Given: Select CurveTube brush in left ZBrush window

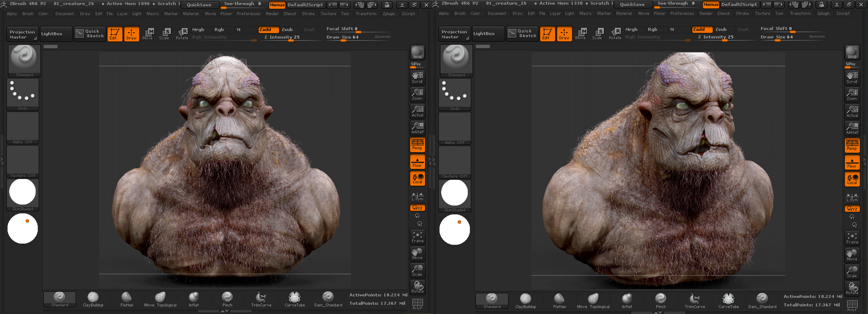Looking at the screenshot, I should tap(295, 299).
